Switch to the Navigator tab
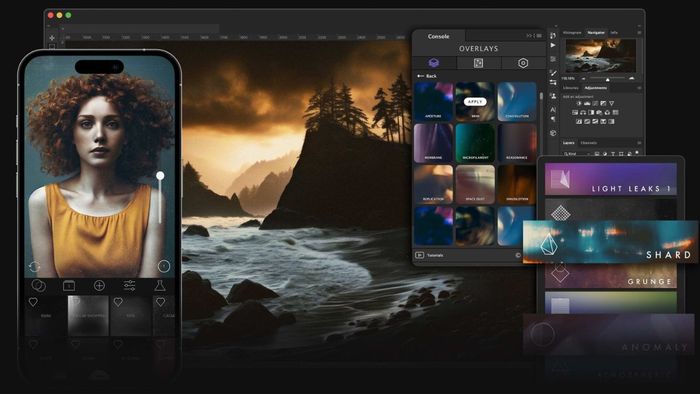Screen dimensions: 700x394 point(596,33)
